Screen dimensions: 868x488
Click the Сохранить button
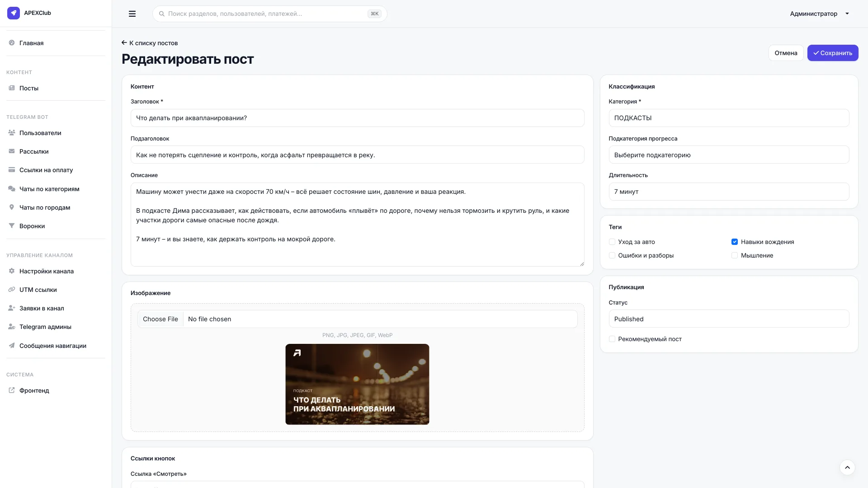pos(833,53)
